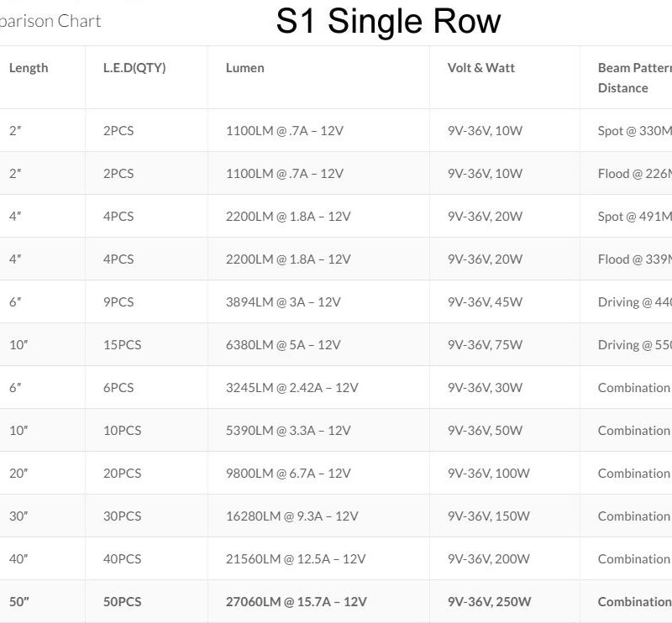The height and width of the screenshot is (623, 672).
Task: Select the Lumen column header
Action: click(x=245, y=68)
